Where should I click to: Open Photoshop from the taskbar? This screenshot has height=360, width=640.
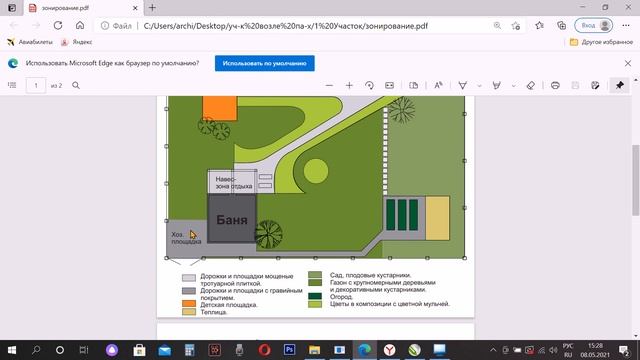289,350
